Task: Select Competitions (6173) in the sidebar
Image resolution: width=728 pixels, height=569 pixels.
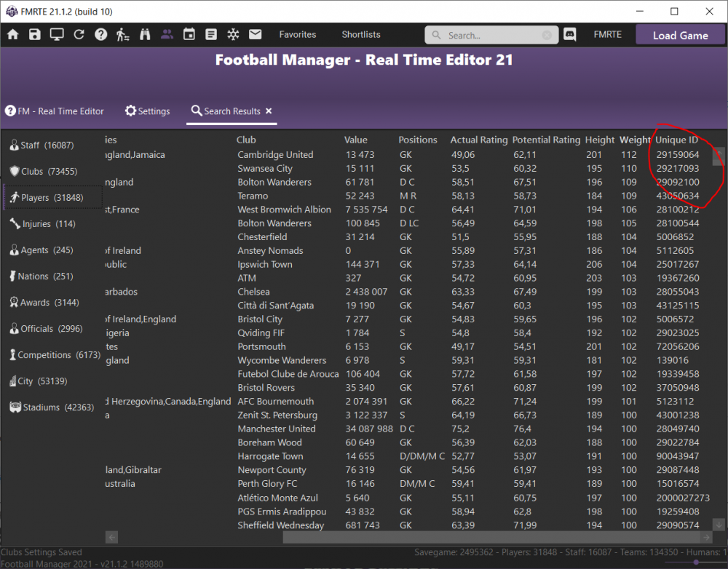Action: tap(55, 354)
